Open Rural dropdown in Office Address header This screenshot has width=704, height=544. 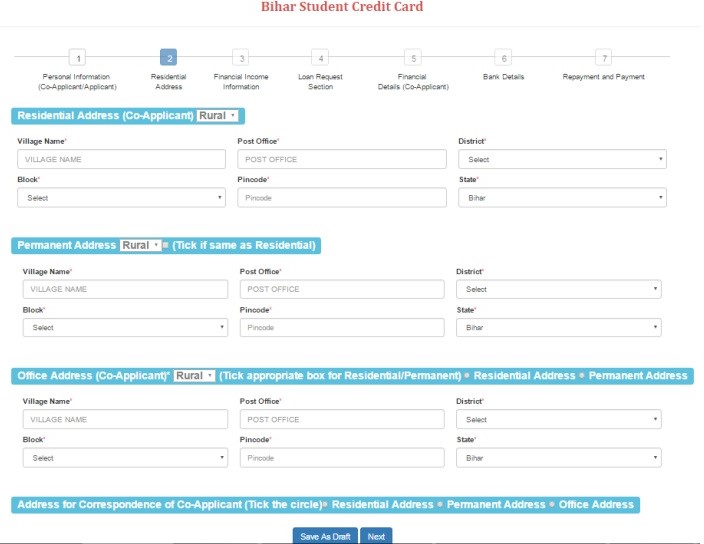pyautogui.click(x=194, y=376)
